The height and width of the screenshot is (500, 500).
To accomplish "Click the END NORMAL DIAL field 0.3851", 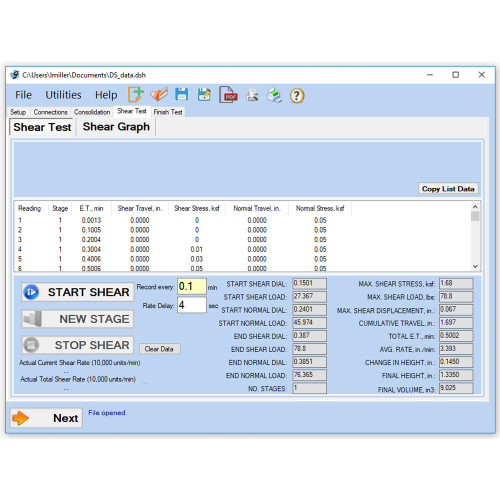I will 309,362.
